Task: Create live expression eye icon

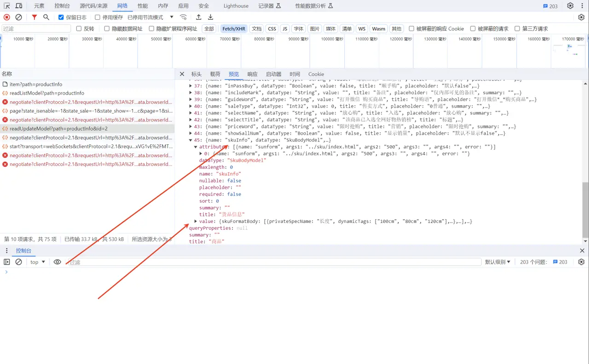Action: (x=57, y=262)
